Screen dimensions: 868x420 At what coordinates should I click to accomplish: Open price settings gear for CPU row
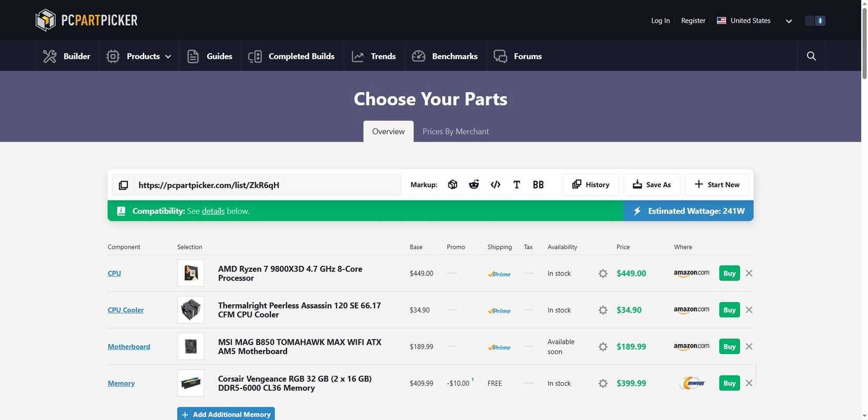pyautogui.click(x=603, y=274)
